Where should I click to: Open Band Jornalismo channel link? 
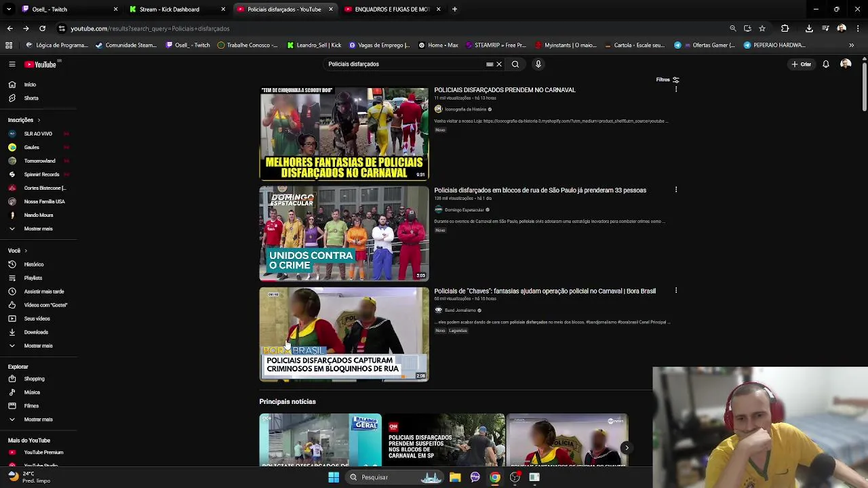coord(460,310)
